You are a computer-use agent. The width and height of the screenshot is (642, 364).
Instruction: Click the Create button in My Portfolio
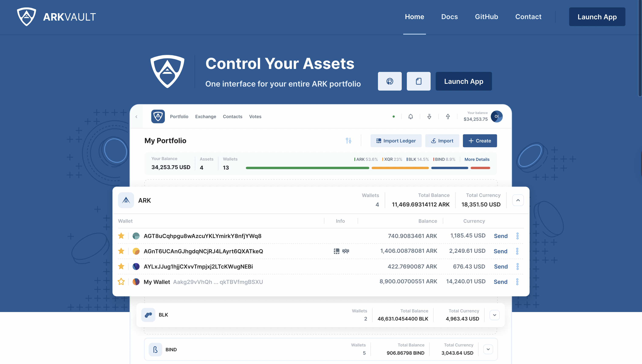[x=479, y=140]
